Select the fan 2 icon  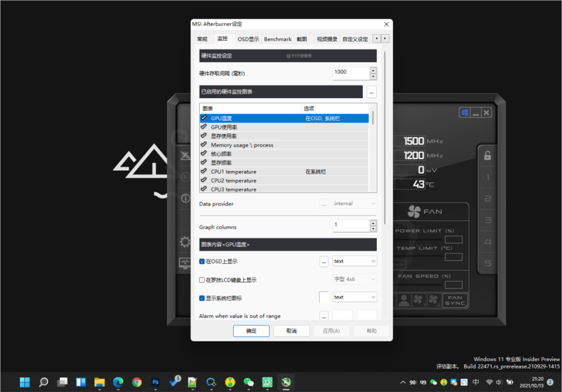coord(433,300)
